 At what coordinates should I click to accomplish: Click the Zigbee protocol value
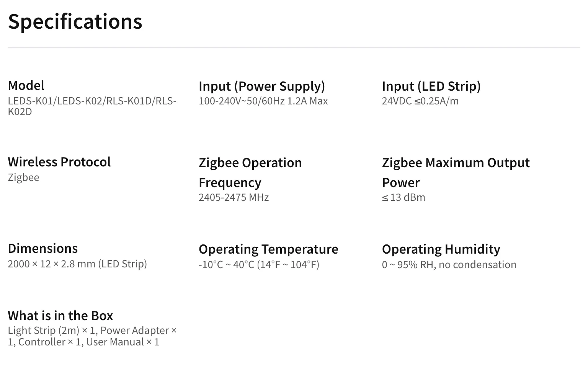click(24, 177)
